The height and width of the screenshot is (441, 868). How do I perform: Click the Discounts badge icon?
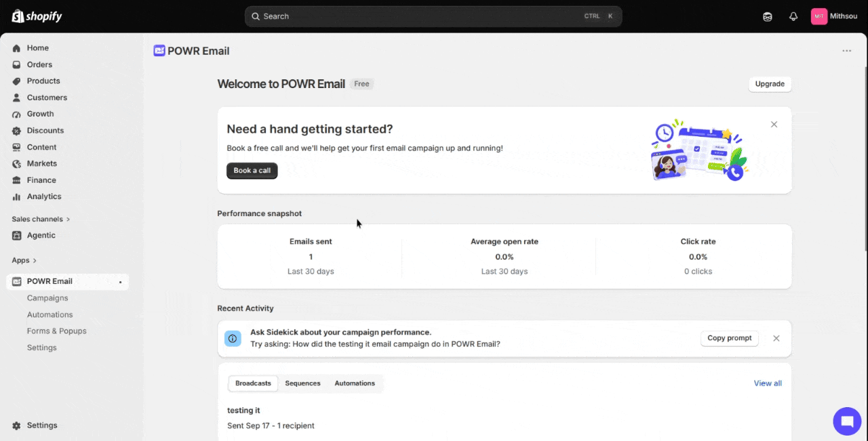pyautogui.click(x=16, y=131)
